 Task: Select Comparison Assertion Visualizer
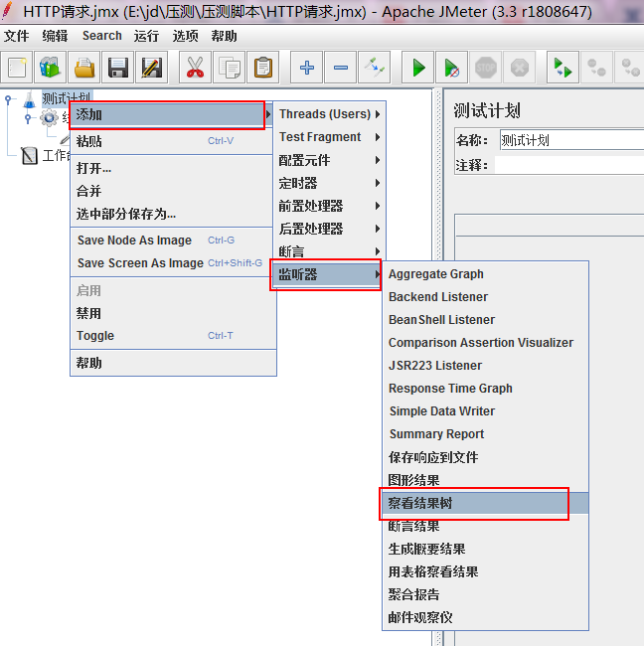(485, 342)
